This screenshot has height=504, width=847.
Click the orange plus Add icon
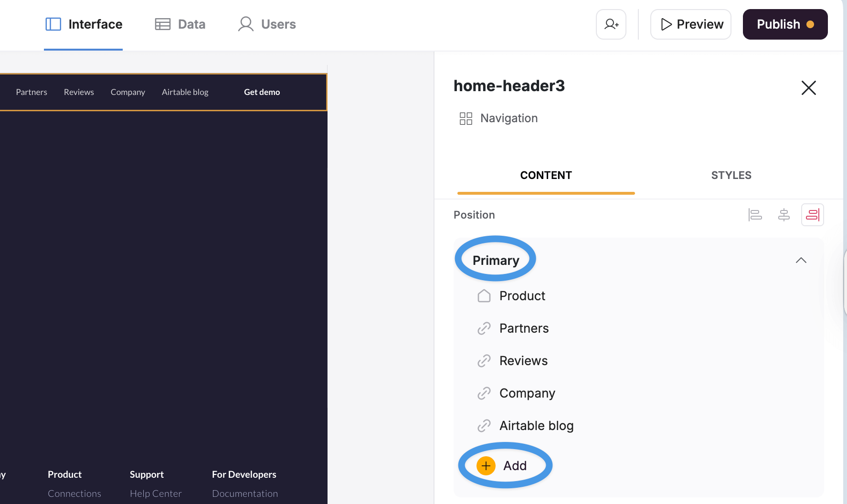(x=486, y=466)
